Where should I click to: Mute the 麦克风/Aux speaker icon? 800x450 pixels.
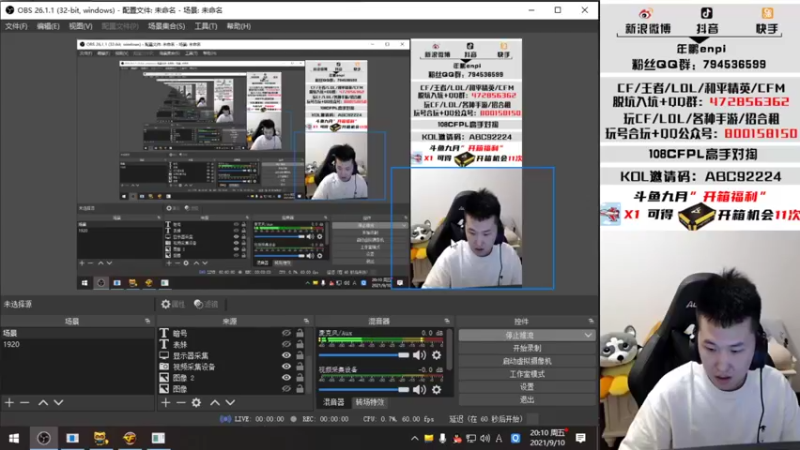pyautogui.click(x=419, y=355)
